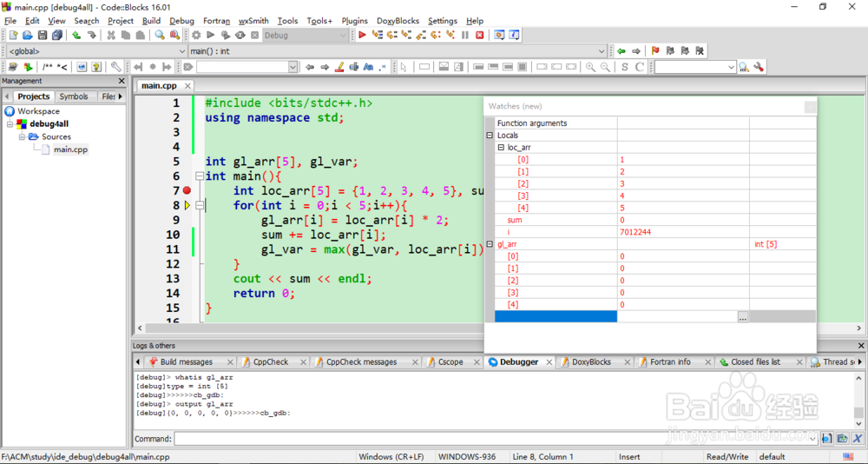Click the Next line debug icon
868x464 pixels.
pos(392,35)
